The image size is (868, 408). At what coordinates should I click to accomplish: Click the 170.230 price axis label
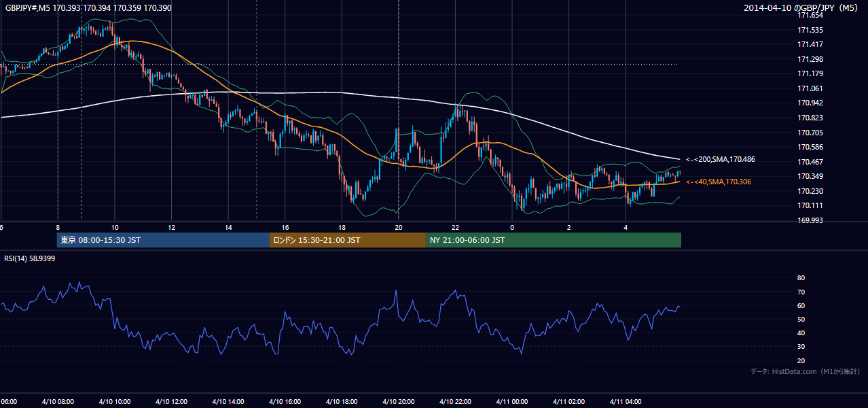[810, 191]
